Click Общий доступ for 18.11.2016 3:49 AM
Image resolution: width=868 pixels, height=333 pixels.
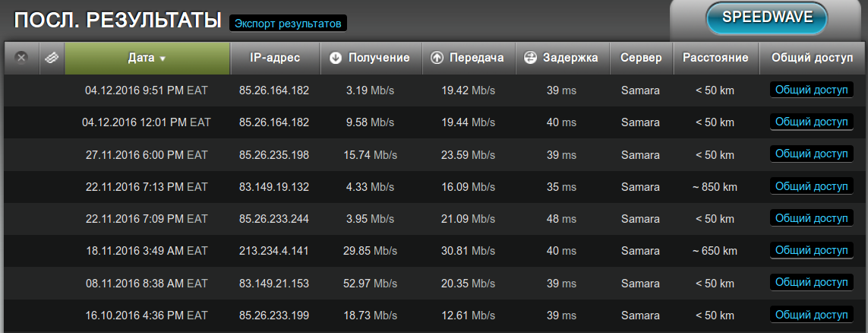(811, 250)
